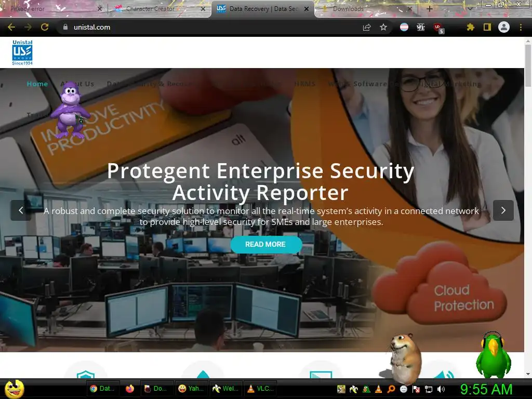Click the purple BonziBuddy gorilla
Screen dimensions: 532x399
tap(70, 110)
